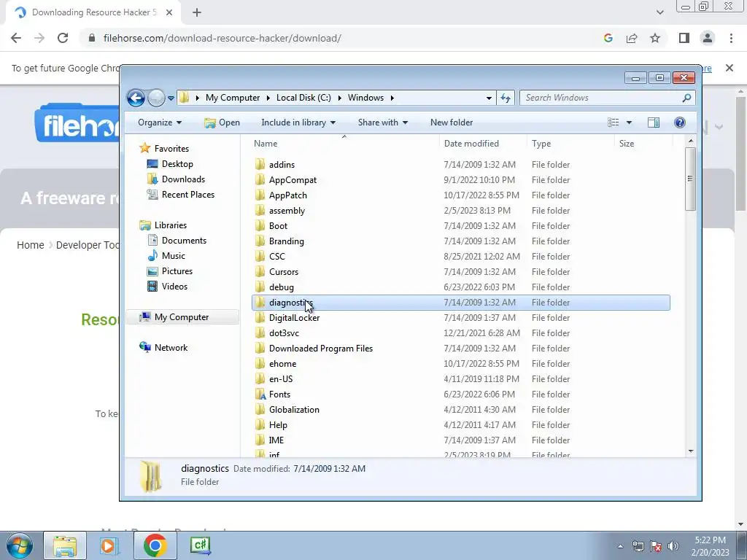Refresh the Windows folder view
Viewport: 747px width, 560px height.
(505, 98)
